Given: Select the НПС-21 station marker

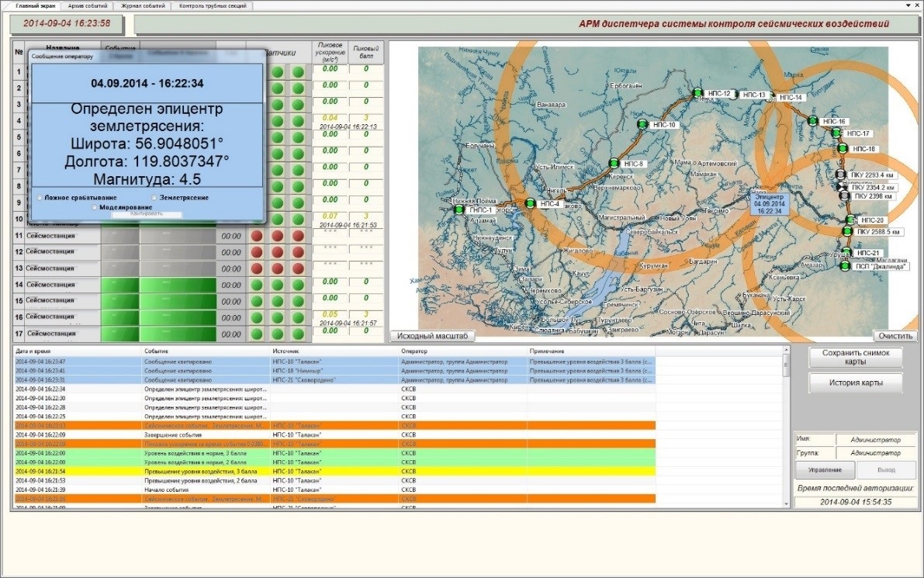Looking at the screenshot, I should click(846, 253).
